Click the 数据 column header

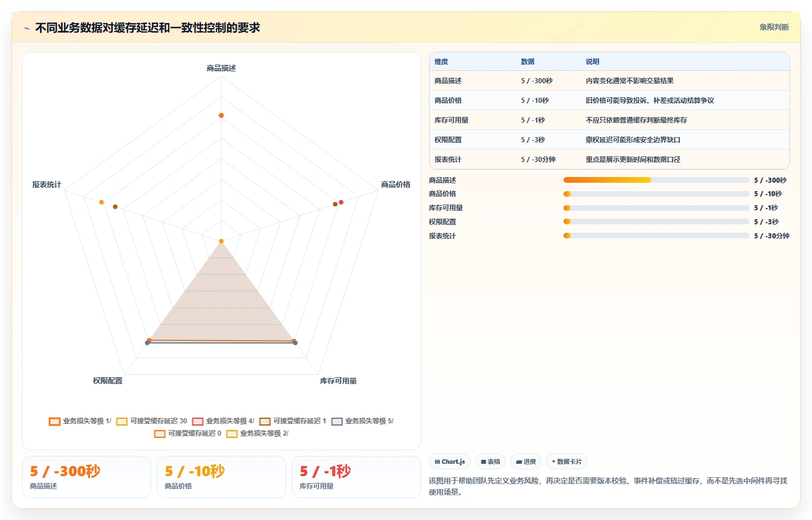point(527,62)
